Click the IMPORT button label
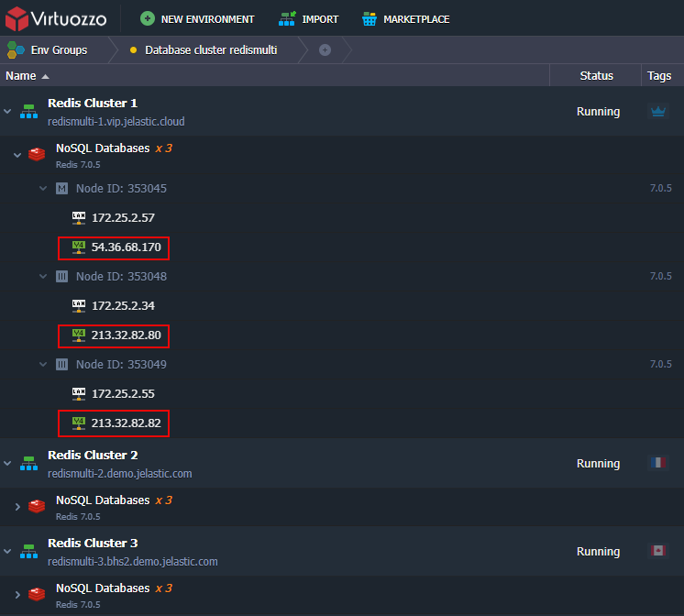This screenshot has width=684, height=616. [x=320, y=19]
